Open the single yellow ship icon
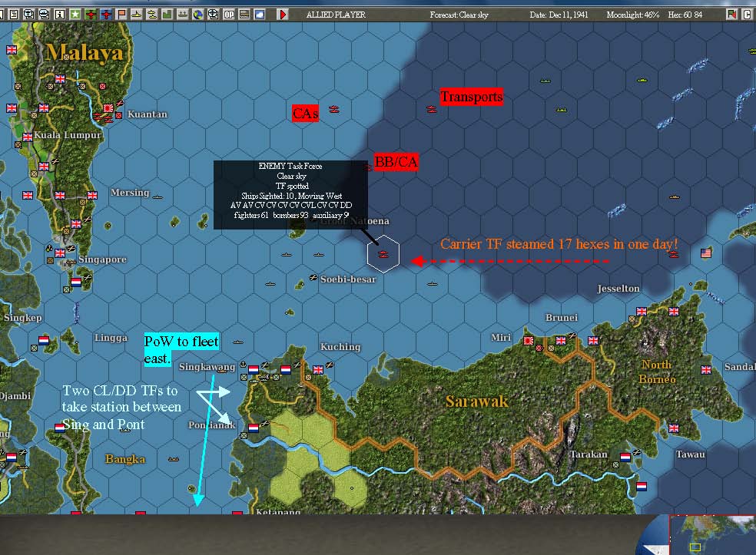The height and width of the screenshot is (555, 756). tap(137, 15)
